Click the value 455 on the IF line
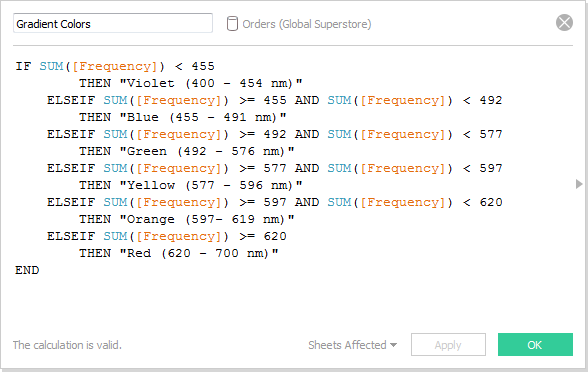The image size is (588, 372). (x=203, y=66)
